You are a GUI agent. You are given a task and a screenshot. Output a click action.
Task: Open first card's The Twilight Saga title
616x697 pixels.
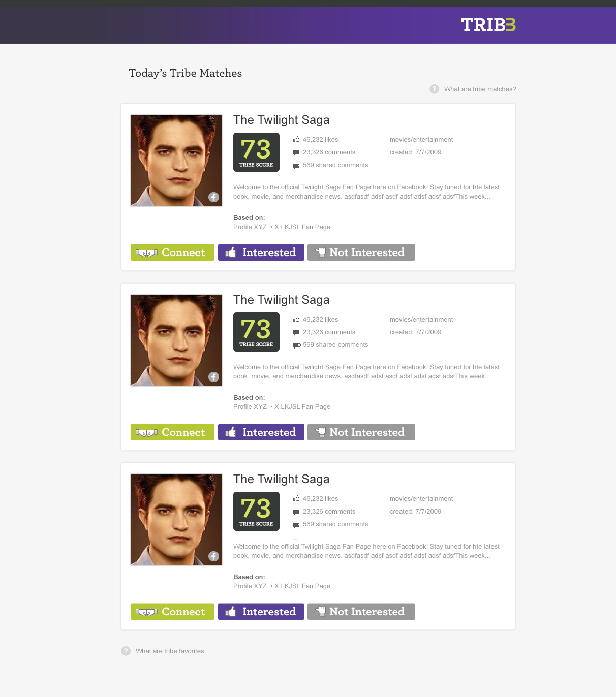click(281, 120)
